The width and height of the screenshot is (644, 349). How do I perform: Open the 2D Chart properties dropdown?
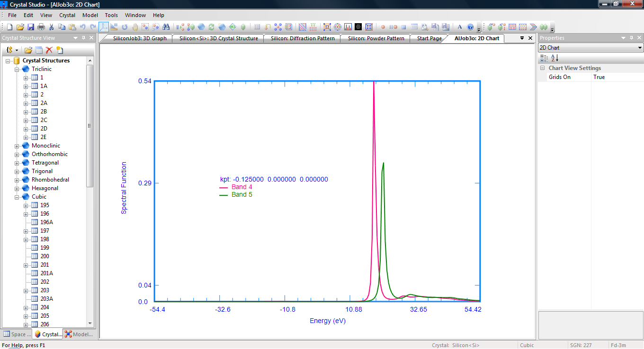640,48
